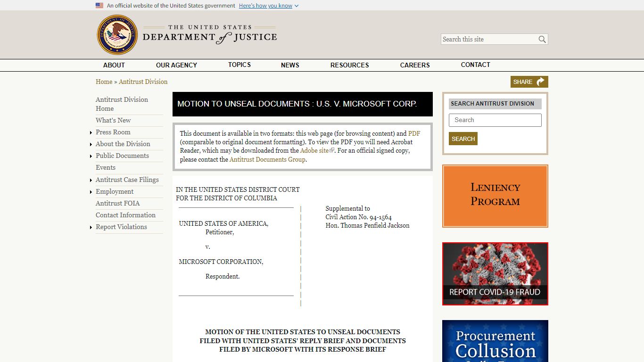
Task: Open the CAREERS menu
Action: (x=415, y=65)
